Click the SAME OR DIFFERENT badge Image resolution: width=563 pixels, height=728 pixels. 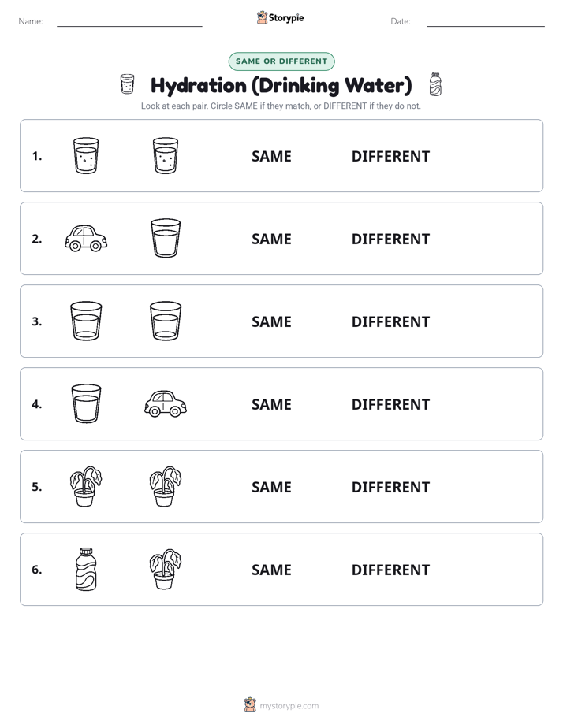[281, 61]
